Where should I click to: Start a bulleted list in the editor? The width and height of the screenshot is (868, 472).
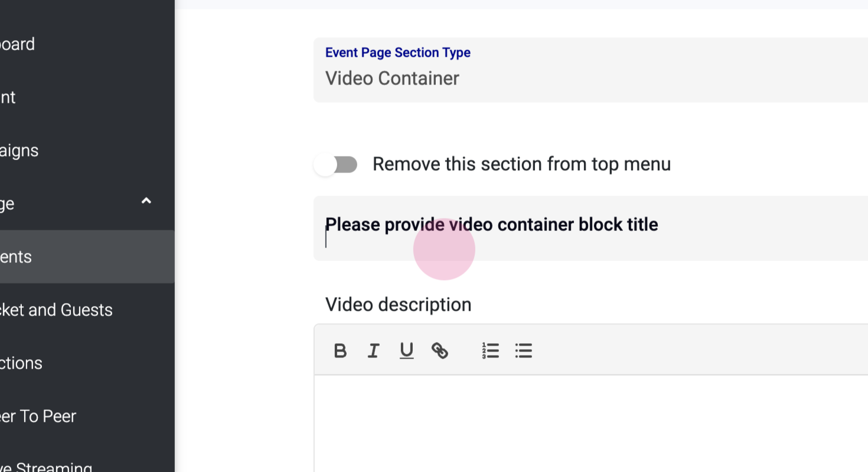pos(524,351)
